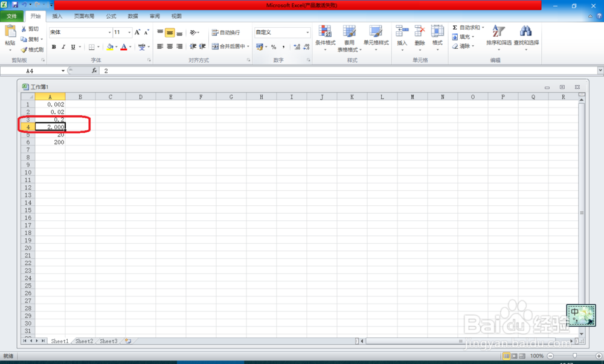Apply the yellow fill color bucket
The height and width of the screenshot is (364, 604).
point(110,47)
